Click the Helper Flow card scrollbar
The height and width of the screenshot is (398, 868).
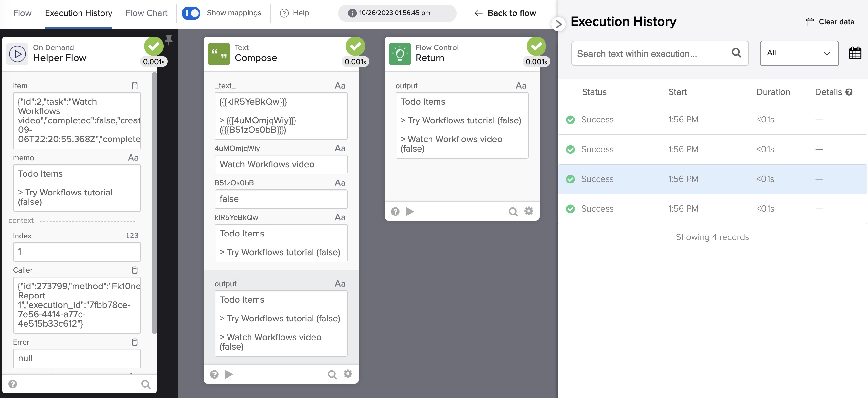pyautogui.click(x=154, y=202)
